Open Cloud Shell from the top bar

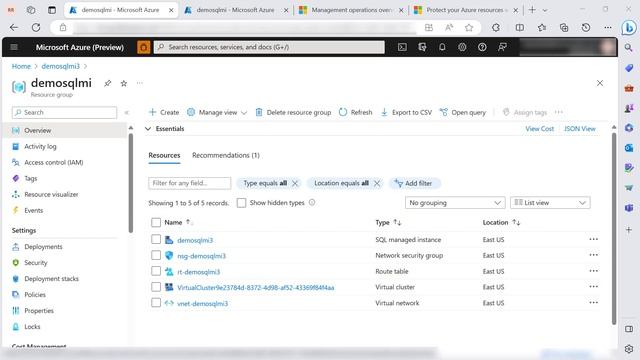pos(402,47)
